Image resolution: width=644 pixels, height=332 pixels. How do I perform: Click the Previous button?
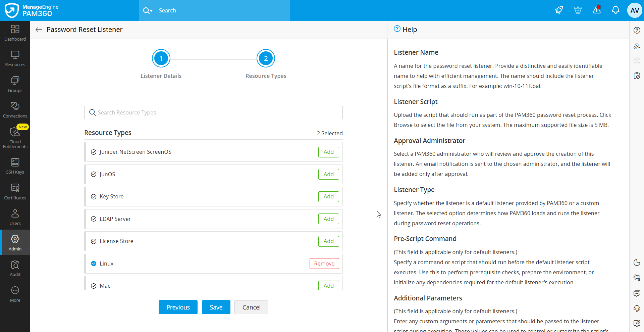pos(178,307)
